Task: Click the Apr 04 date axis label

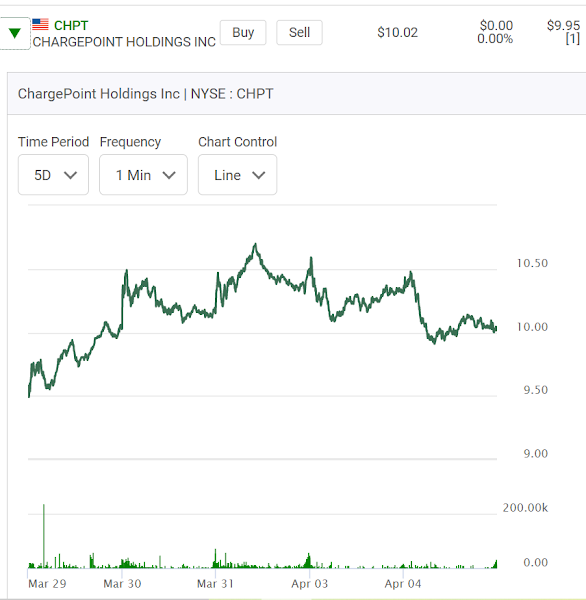Action: [x=403, y=584]
